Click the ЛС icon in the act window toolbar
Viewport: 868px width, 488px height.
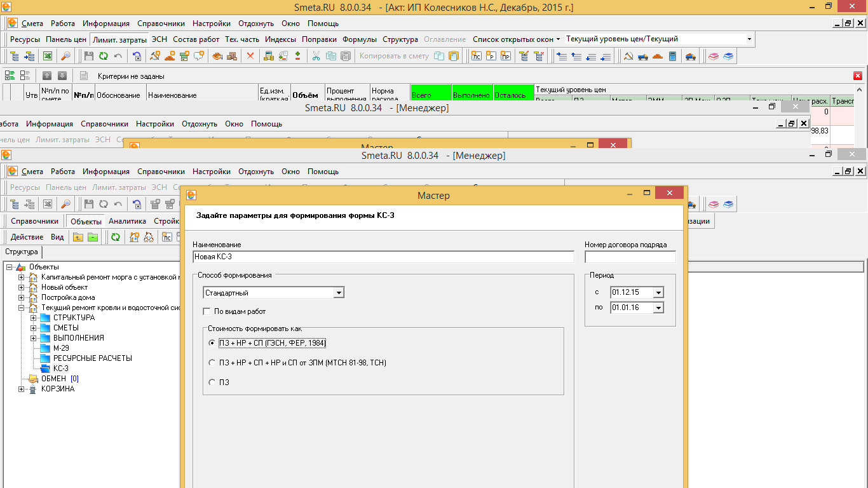pyautogui.click(x=476, y=56)
